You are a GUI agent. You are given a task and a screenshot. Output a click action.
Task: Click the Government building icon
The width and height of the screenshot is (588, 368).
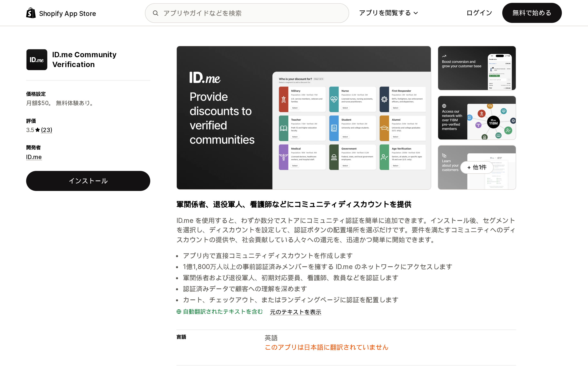(x=334, y=157)
